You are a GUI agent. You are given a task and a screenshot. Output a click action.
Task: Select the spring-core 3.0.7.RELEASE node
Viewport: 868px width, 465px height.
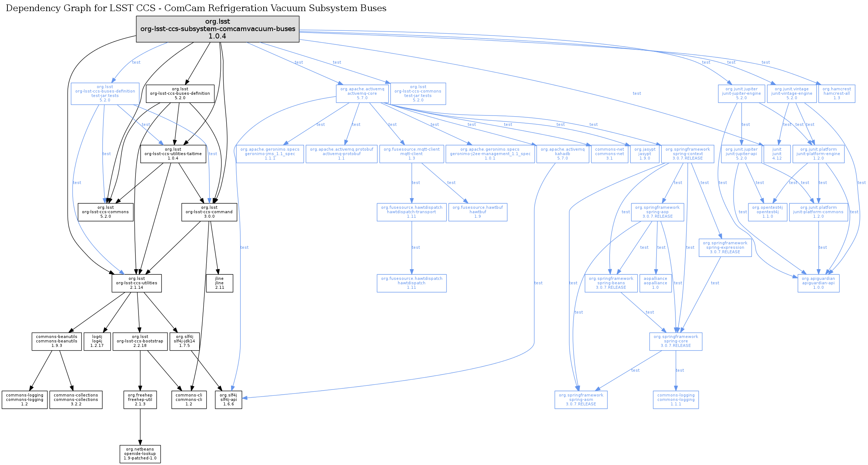coord(675,341)
